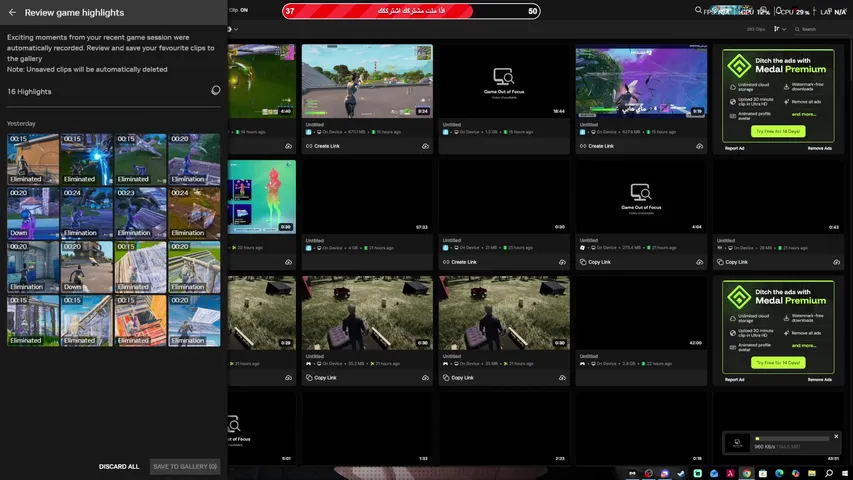Click Remove Ads under upper Medal Premium ad
853x480 pixels.
[819, 148]
